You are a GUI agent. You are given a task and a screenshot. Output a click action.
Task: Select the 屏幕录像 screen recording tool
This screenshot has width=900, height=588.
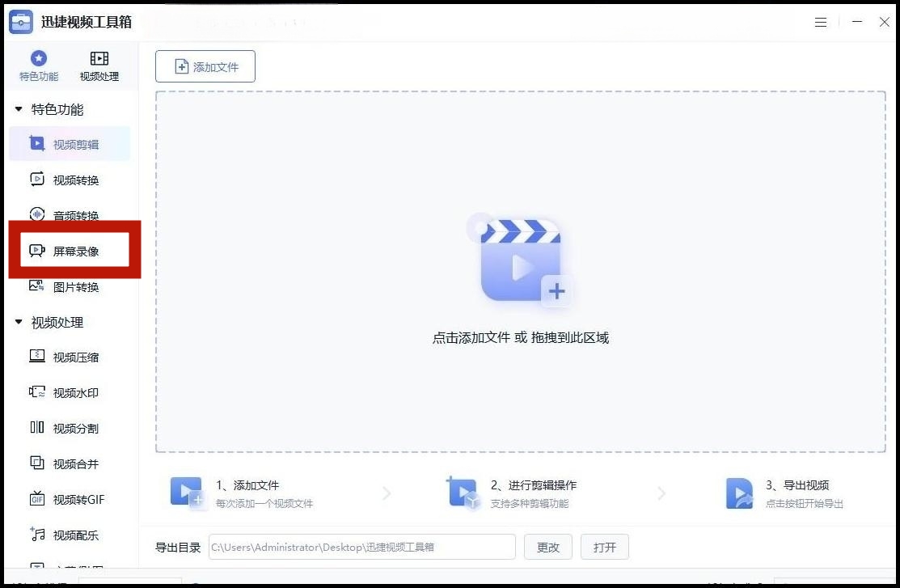pyautogui.click(x=76, y=250)
